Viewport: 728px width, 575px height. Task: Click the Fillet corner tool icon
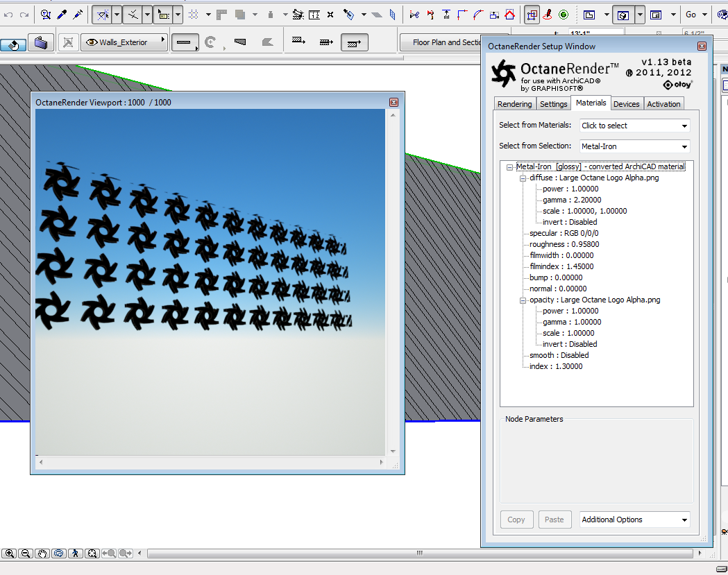462,15
